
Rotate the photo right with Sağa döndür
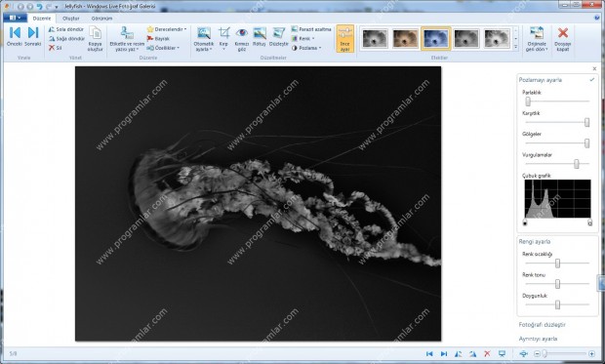[x=66, y=39]
